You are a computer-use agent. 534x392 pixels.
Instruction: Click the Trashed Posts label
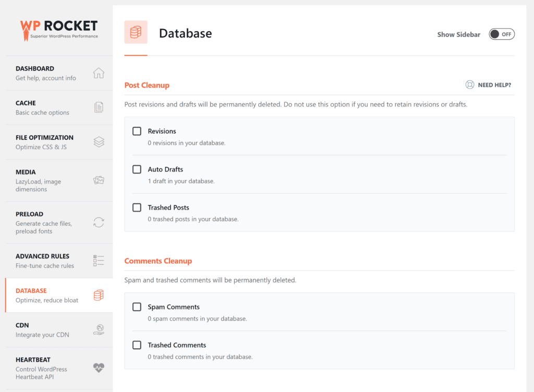tap(168, 207)
